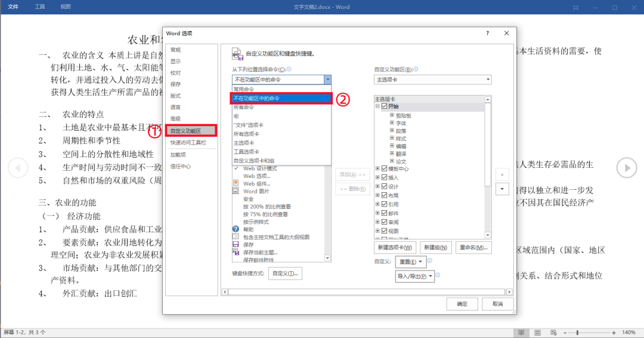
Task: Expand the 样式 group
Action: pos(392,138)
